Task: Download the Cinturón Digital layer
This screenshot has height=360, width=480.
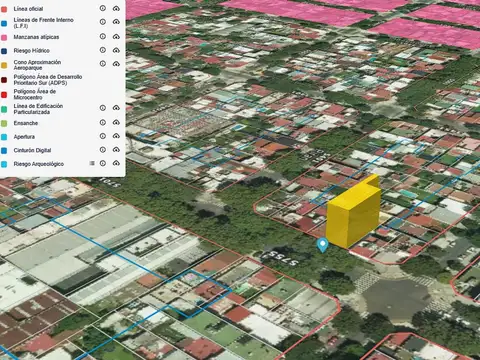Action: (x=116, y=150)
